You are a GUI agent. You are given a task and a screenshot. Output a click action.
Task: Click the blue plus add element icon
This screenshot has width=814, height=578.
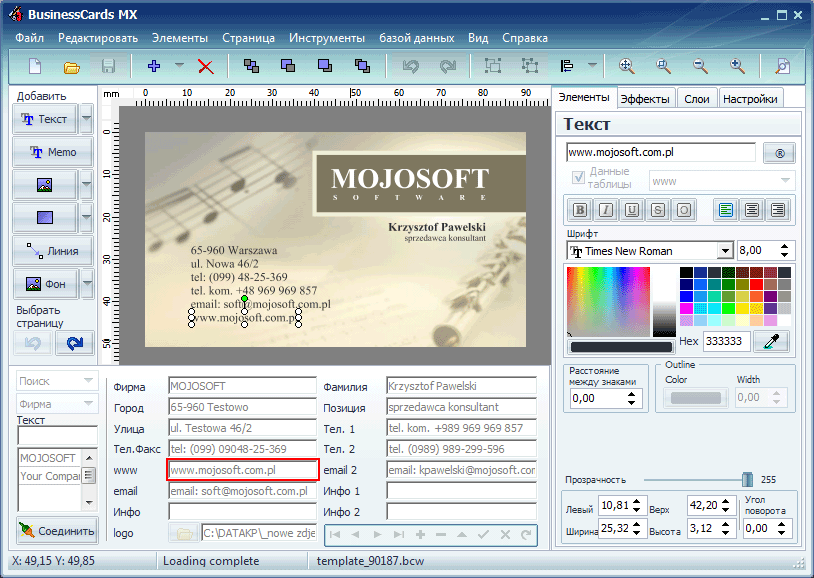154,66
